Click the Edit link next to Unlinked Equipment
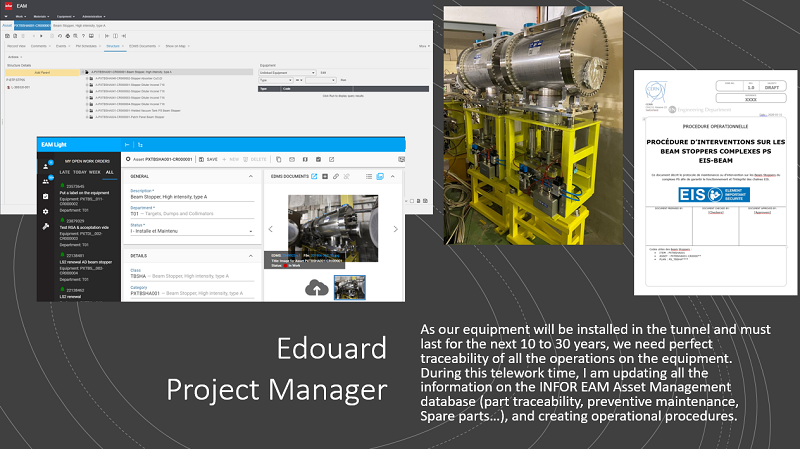Viewport: 800px width, 449px height. [323, 72]
